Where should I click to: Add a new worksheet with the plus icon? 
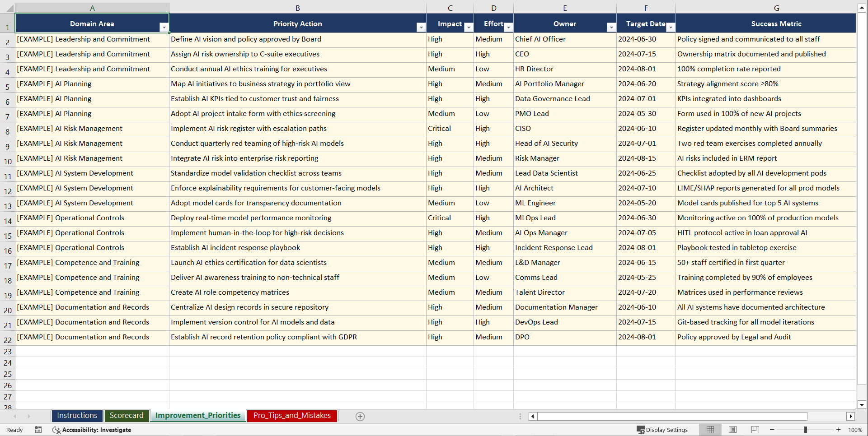(360, 416)
